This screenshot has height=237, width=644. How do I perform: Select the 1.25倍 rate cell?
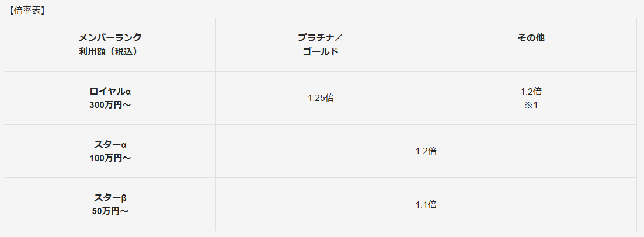[321, 98]
